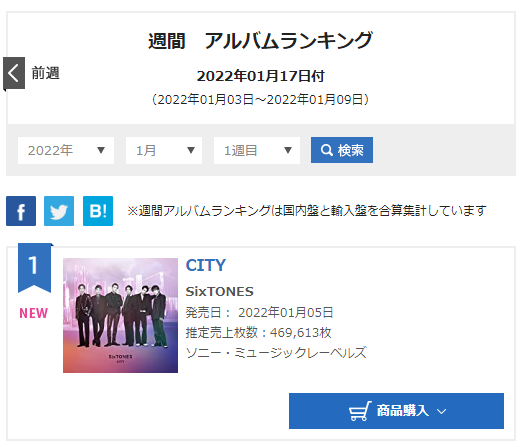Click the NEW label under rank
This screenshot has height=447, width=526.
coord(34,313)
